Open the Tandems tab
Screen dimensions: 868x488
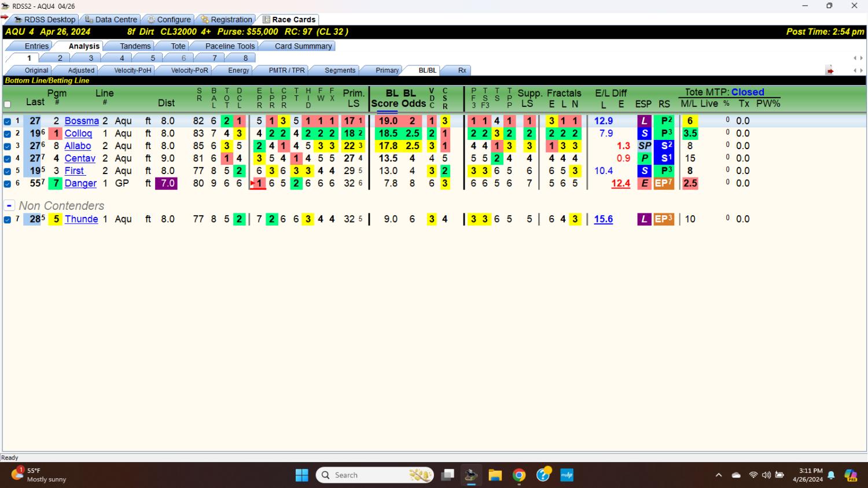point(135,46)
